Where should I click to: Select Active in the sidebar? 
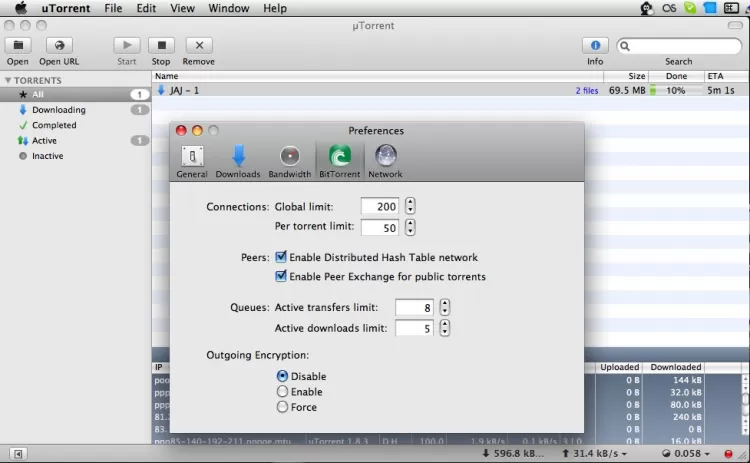tap(76, 140)
